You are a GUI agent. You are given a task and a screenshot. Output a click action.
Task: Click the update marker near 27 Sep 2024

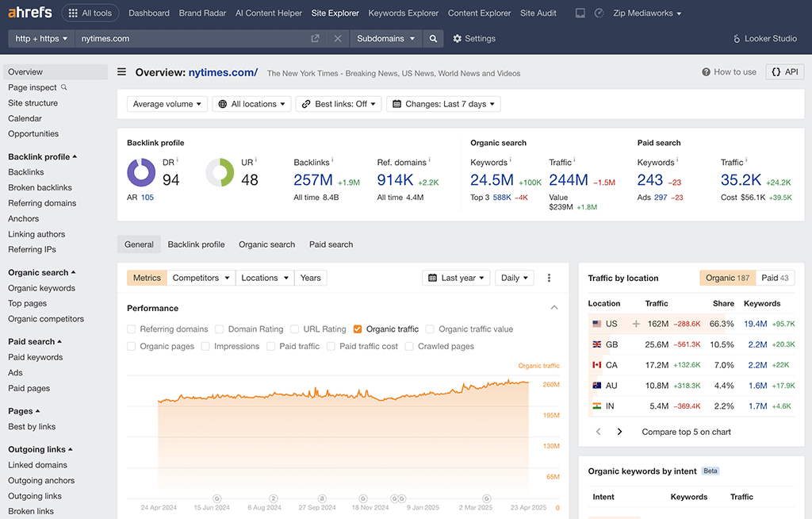coord(322,498)
